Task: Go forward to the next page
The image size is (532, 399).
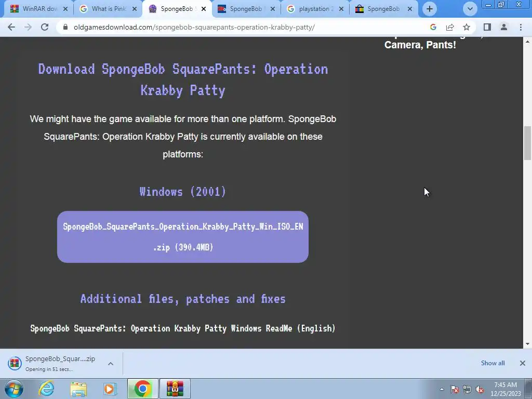Action: click(x=28, y=27)
